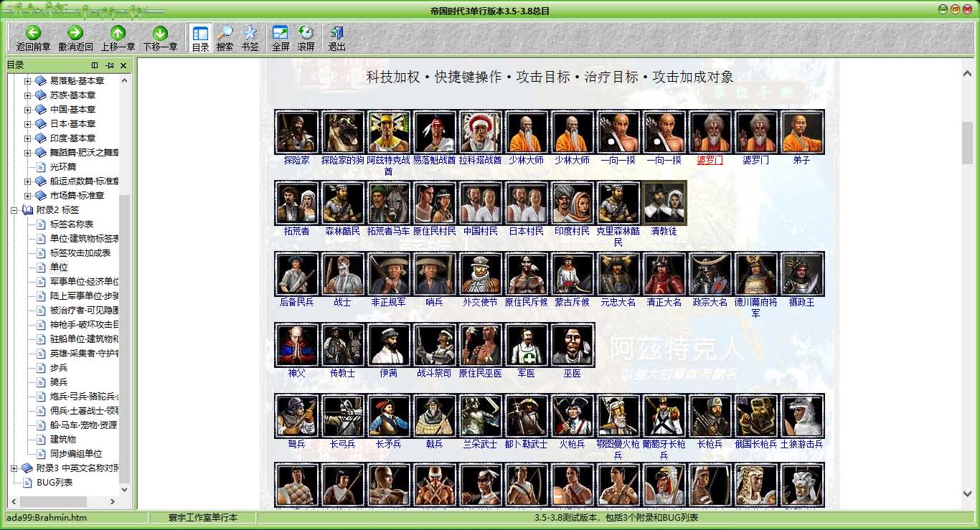This screenshot has width=980, height=530.
Task: Open the BUG列表 page
Action: click(x=55, y=482)
